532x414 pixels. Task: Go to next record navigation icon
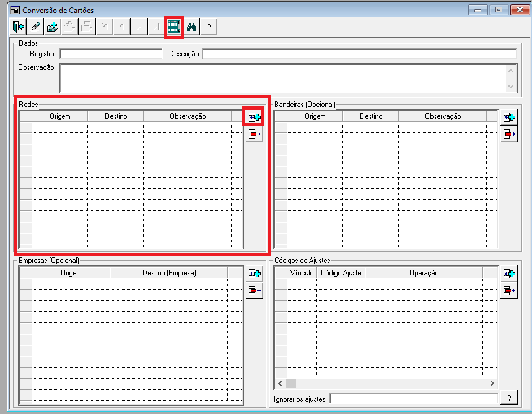pos(139,27)
